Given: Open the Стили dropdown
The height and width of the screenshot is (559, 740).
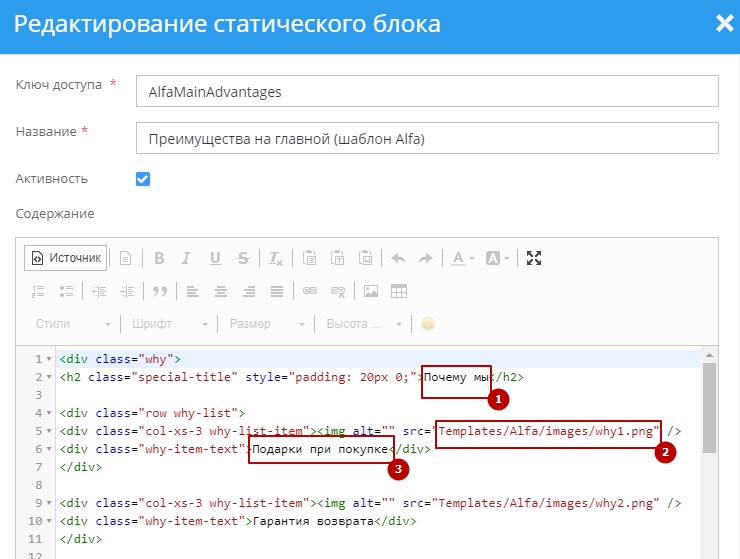Looking at the screenshot, I should pos(73,324).
